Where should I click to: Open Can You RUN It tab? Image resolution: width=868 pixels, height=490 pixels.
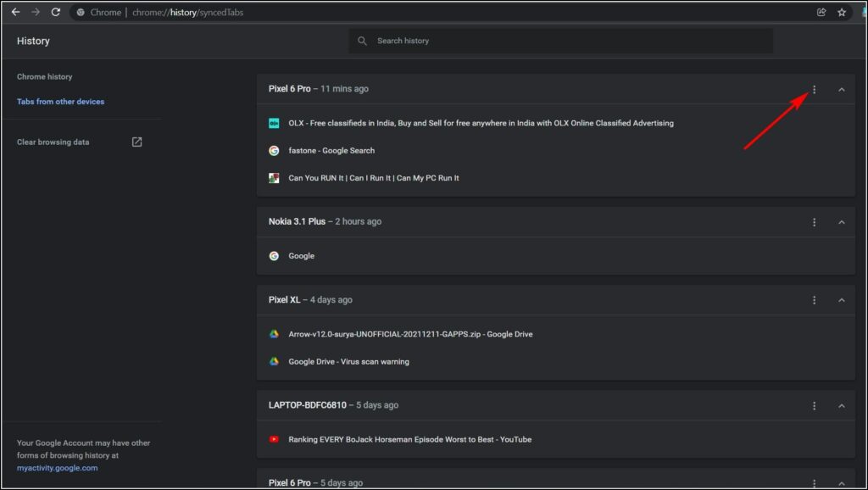pyautogui.click(x=374, y=178)
